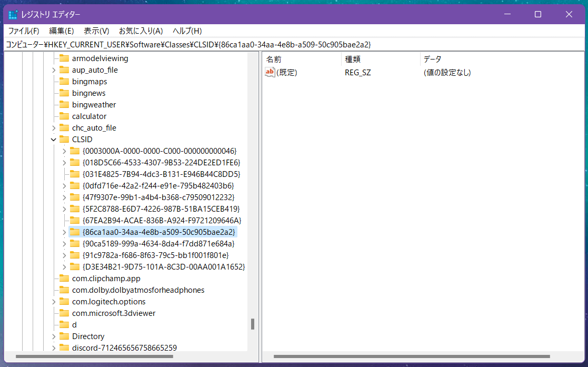Open the お気に入り(A) menu

tap(141, 31)
